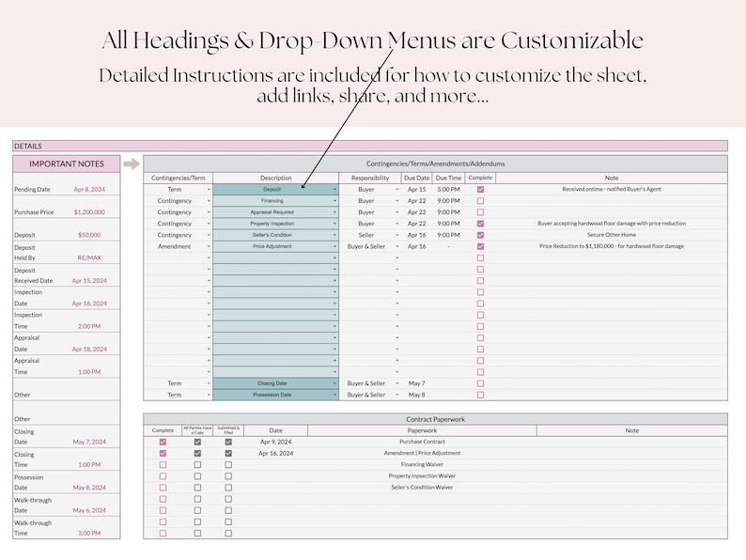746x560 pixels.
Task: Mark the Possession Date term as complete
Action: [x=480, y=395]
